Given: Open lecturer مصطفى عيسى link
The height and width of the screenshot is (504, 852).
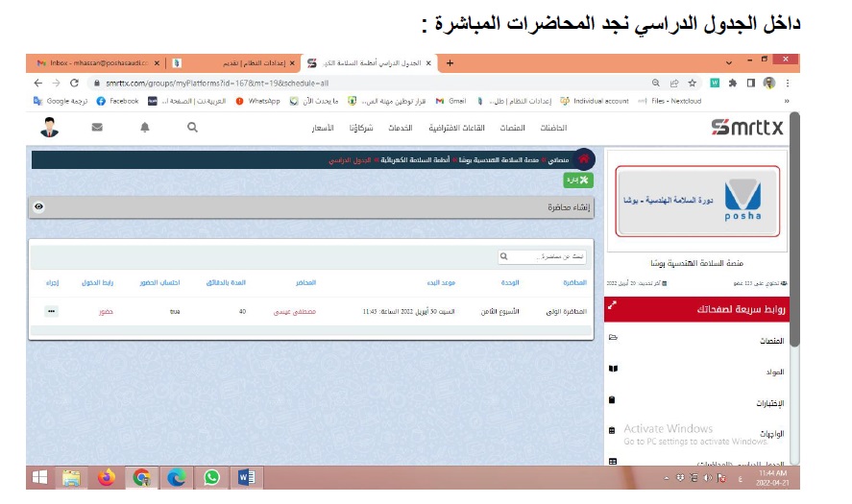Looking at the screenshot, I should coord(295,312).
